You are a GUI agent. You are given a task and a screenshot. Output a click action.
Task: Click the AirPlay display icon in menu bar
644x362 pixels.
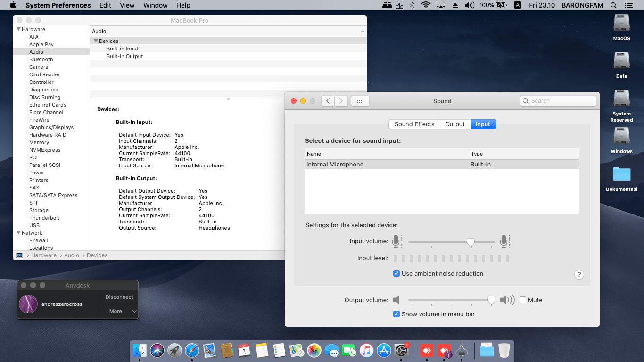tap(441, 5)
